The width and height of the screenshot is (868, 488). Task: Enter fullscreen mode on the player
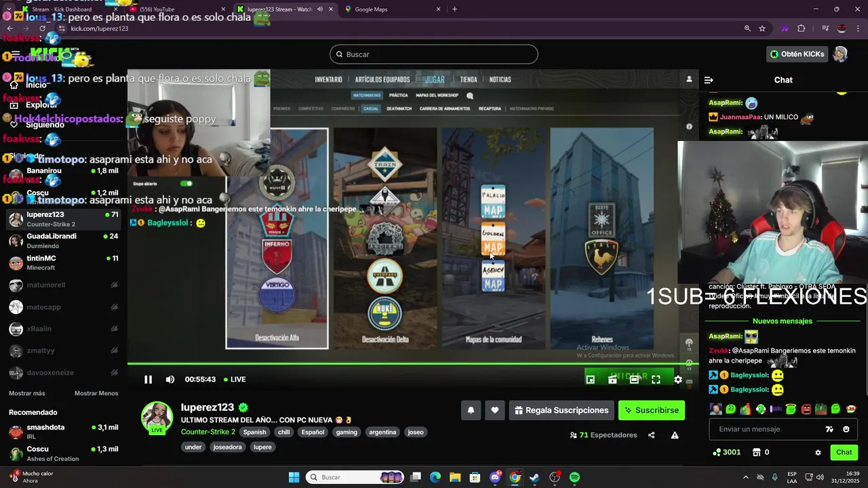click(x=656, y=380)
